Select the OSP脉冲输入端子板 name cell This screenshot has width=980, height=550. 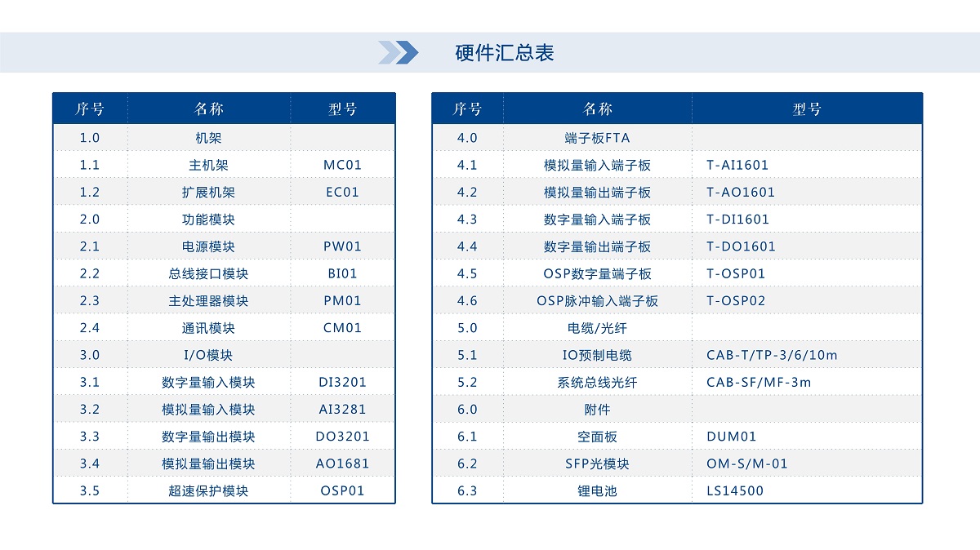pyautogui.click(x=597, y=301)
